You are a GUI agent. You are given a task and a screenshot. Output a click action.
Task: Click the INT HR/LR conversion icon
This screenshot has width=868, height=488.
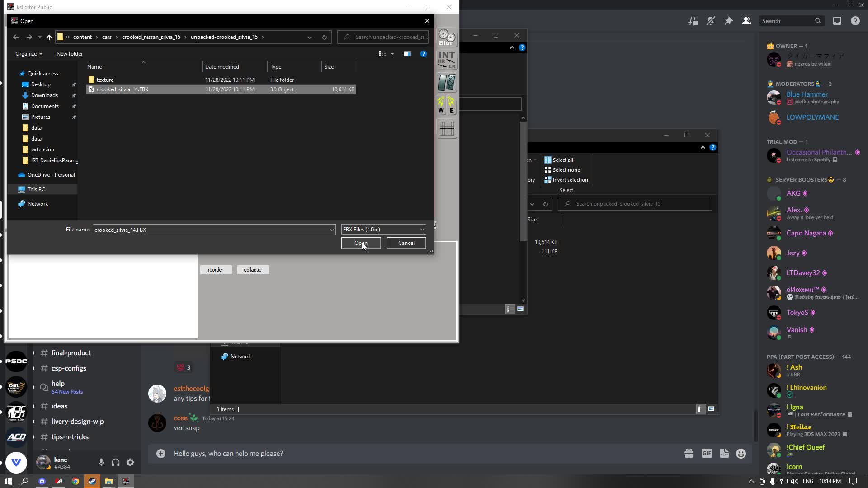[x=446, y=60]
